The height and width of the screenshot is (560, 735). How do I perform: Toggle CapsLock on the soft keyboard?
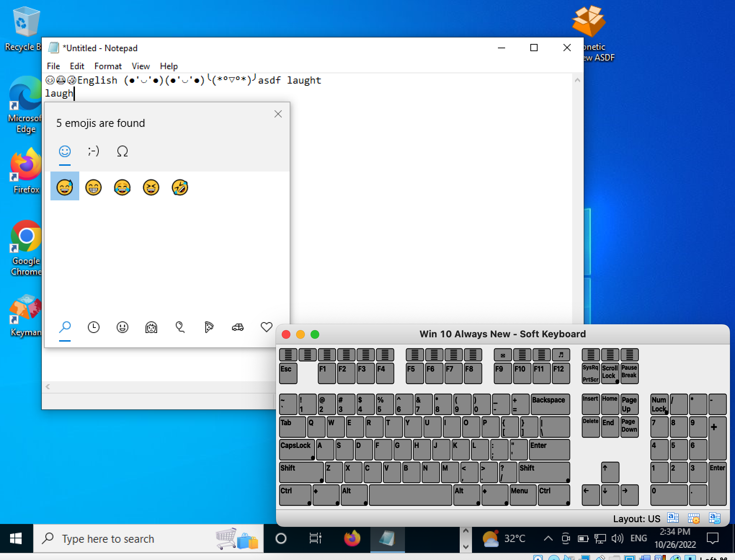297,449
